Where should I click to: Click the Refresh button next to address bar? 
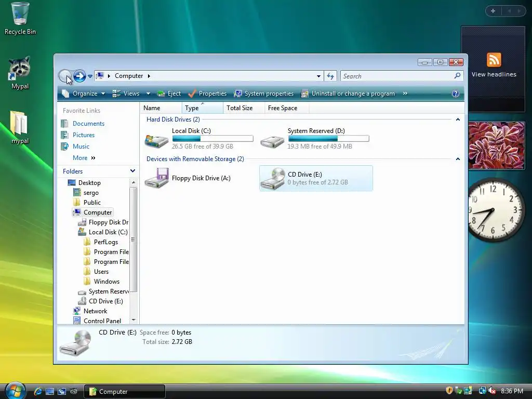[x=330, y=76]
